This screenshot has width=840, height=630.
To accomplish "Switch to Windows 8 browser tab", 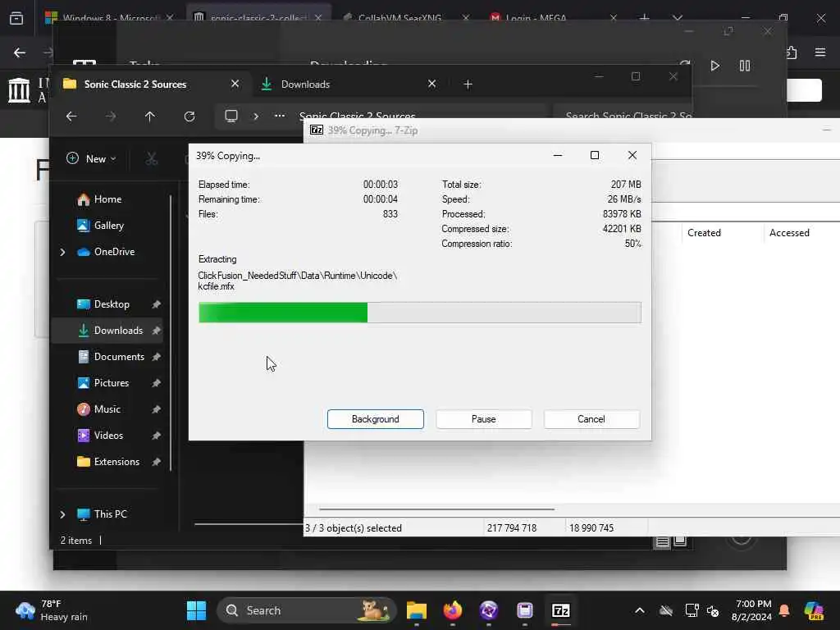I will [111, 18].
